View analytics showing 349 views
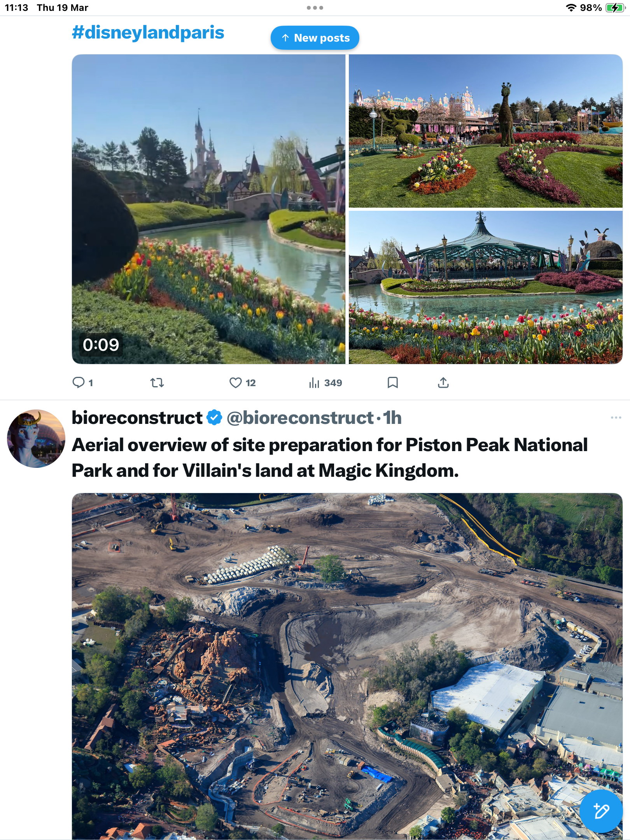Viewport: 630px width, 840px height. pyautogui.click(x=325, y=383)
